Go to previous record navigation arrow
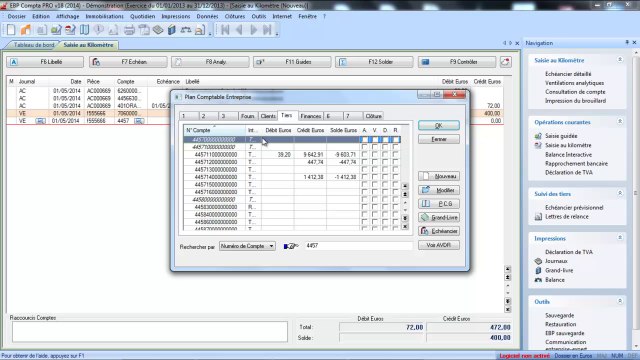 pyautogui.click(x=239, y=30)
